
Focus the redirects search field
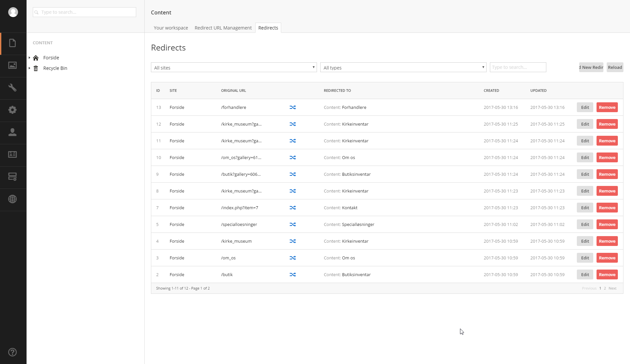pos(518,67)
